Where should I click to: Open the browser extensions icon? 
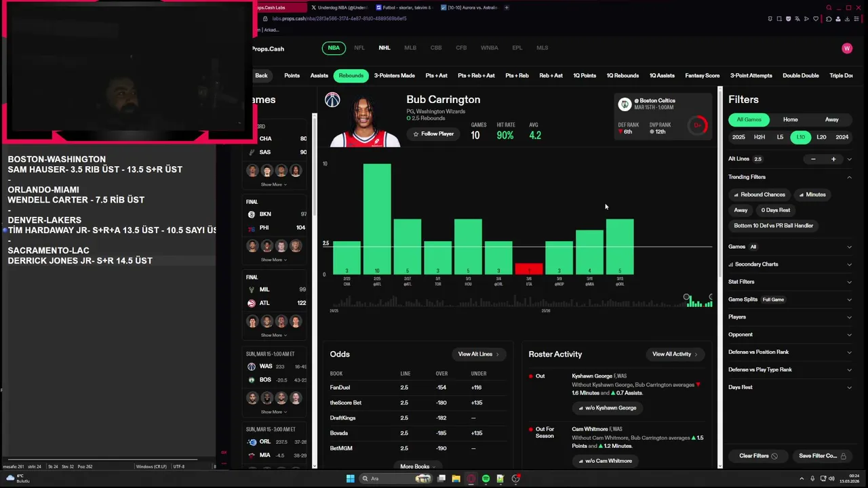(x=829, y=19)
